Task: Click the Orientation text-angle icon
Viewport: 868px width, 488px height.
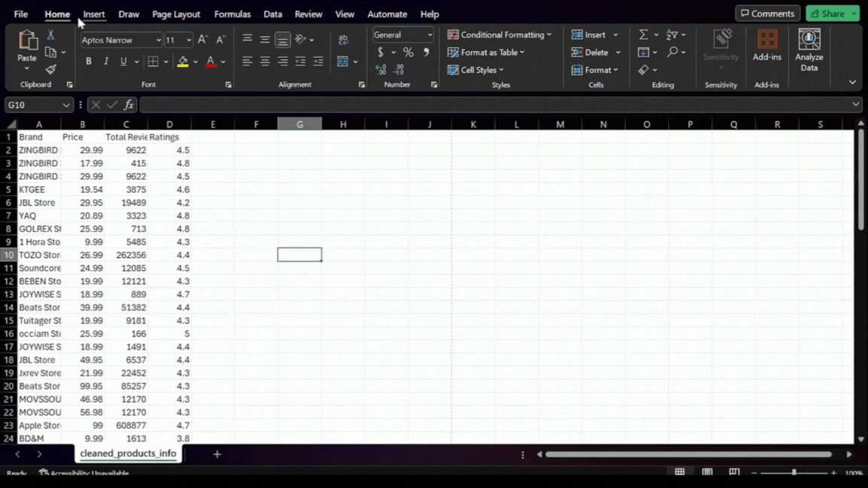Action: pos(301,39)
